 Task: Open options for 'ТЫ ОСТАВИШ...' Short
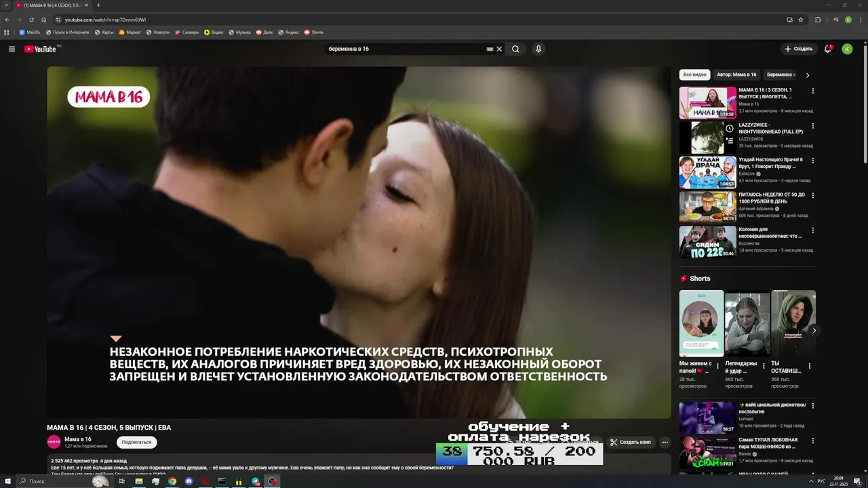809,366
